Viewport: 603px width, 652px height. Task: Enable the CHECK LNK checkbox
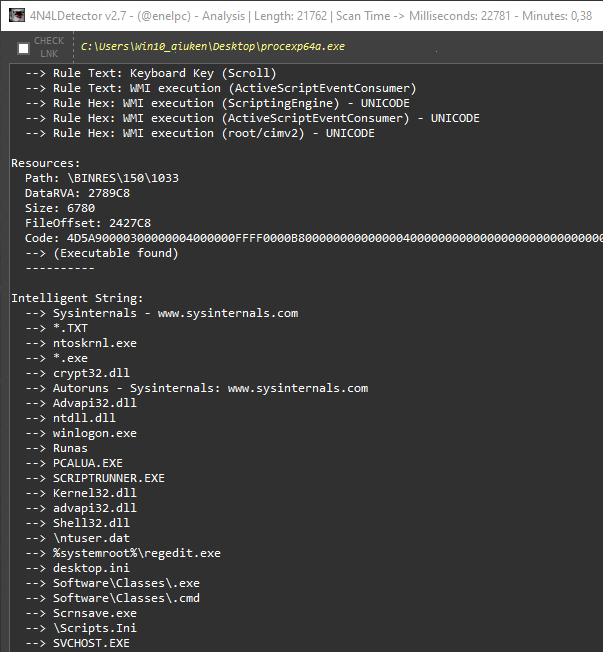click(23, 48)
